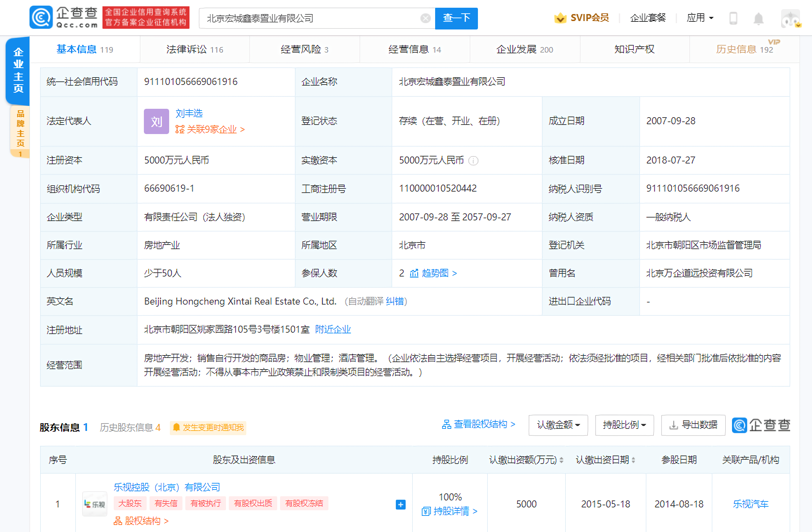Viewport: 812px width, 532px height.
Task: Expand 持股比例 dropdown
Action: 624,425
